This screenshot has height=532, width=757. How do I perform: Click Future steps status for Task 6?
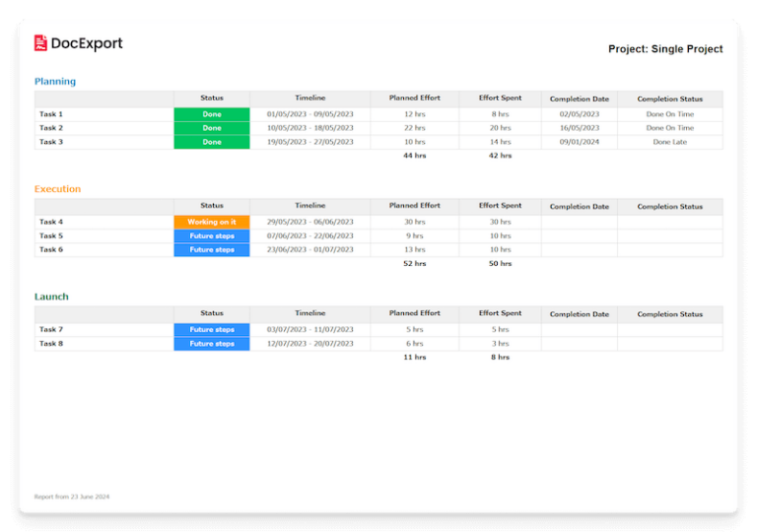[x=212, y=249]
